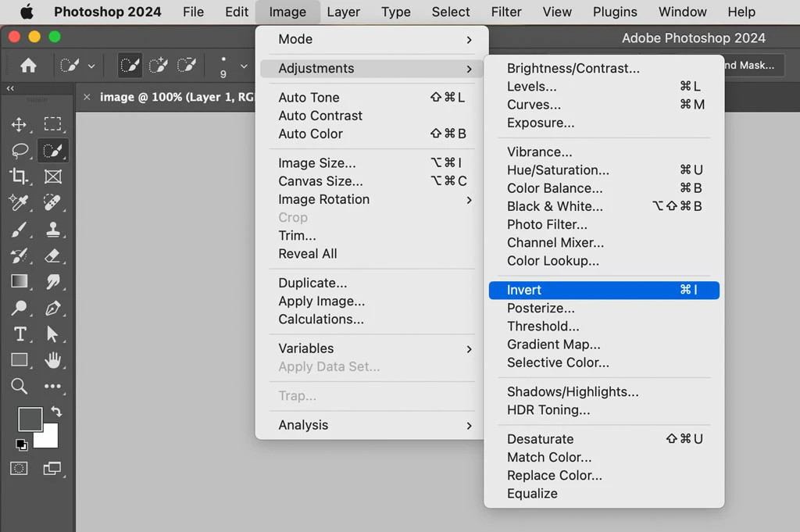
Task: Select the Hand tool
Action: pyautogui.click(x=52, y=360)
